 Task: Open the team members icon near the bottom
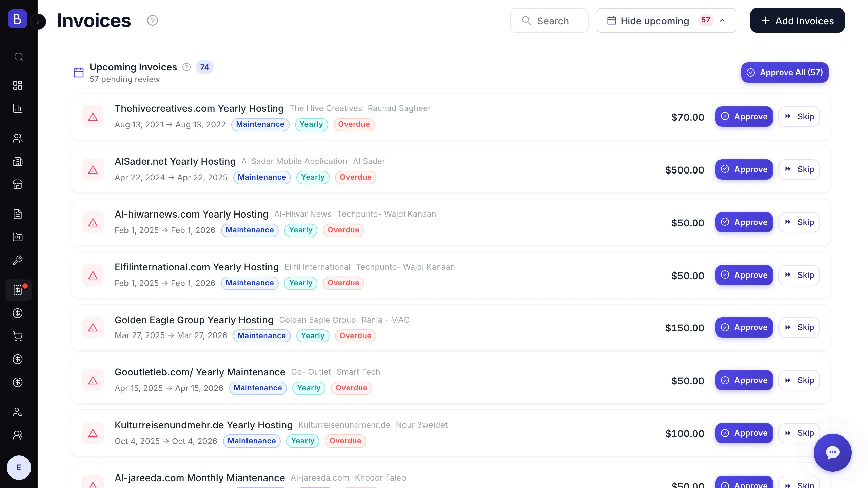(x=18, y=435)
